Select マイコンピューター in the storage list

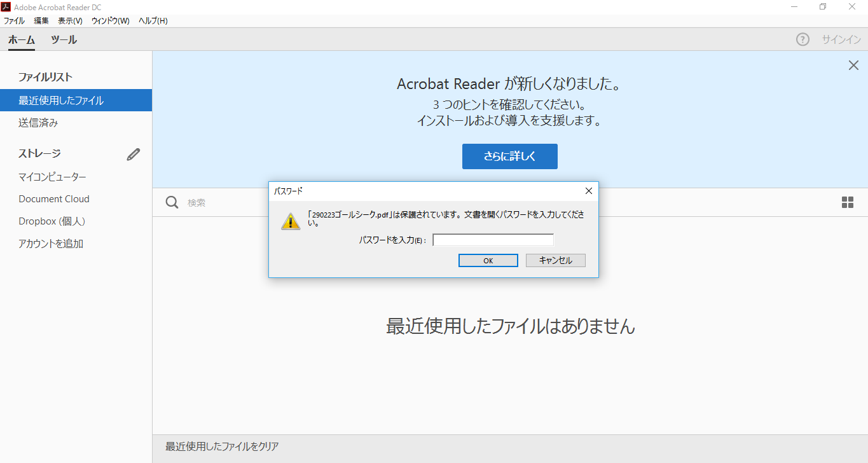pyautogui.click(x=52, y=177)
